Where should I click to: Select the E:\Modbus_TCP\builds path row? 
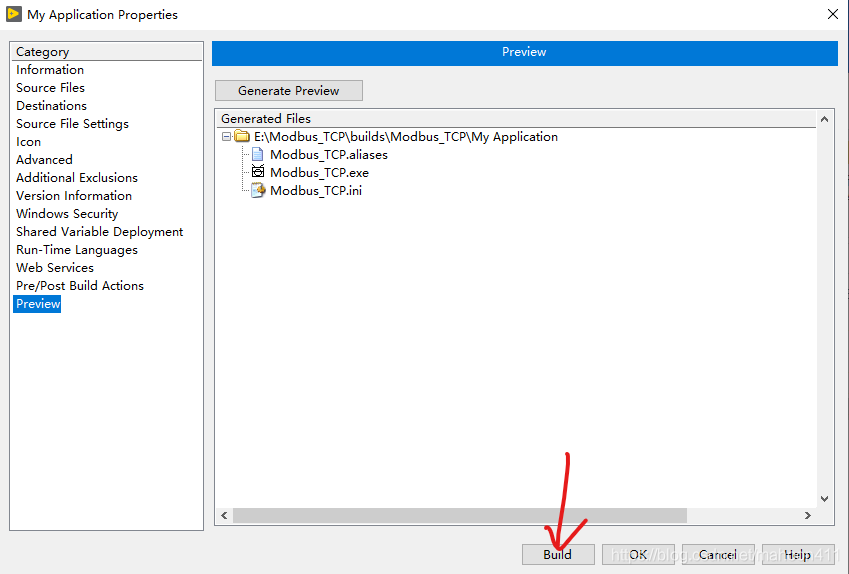406,136
